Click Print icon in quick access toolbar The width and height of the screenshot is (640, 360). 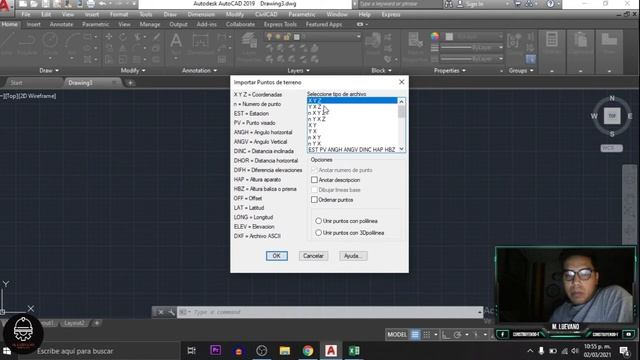(91, 4)
